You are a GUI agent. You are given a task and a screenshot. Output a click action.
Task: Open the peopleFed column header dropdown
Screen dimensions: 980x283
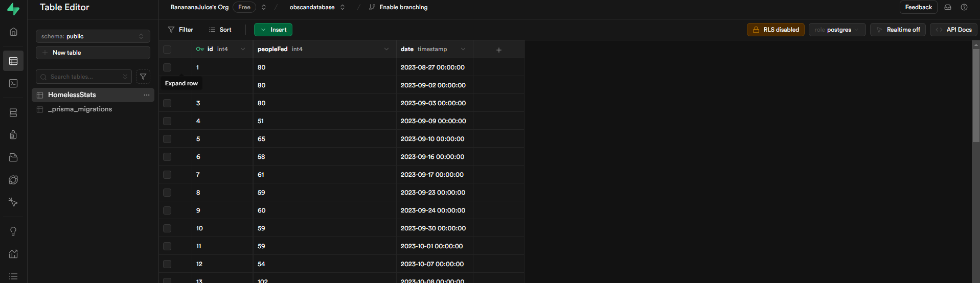[386, 49]
